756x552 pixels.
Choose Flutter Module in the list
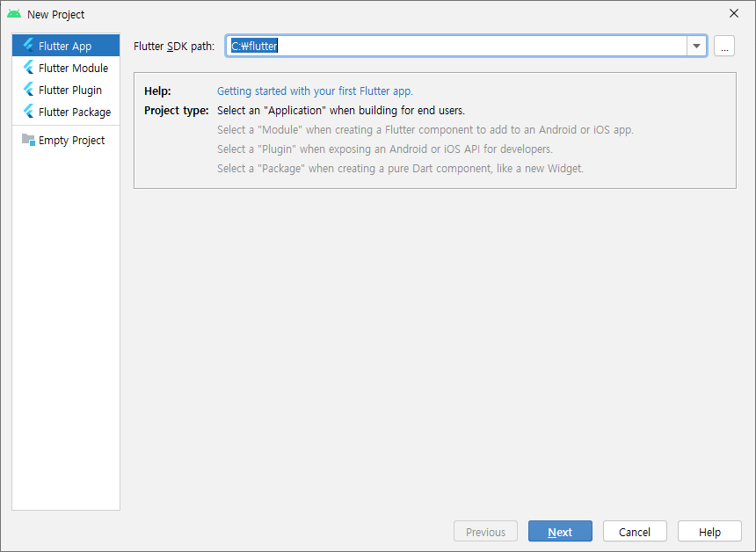tap(66, 68)
